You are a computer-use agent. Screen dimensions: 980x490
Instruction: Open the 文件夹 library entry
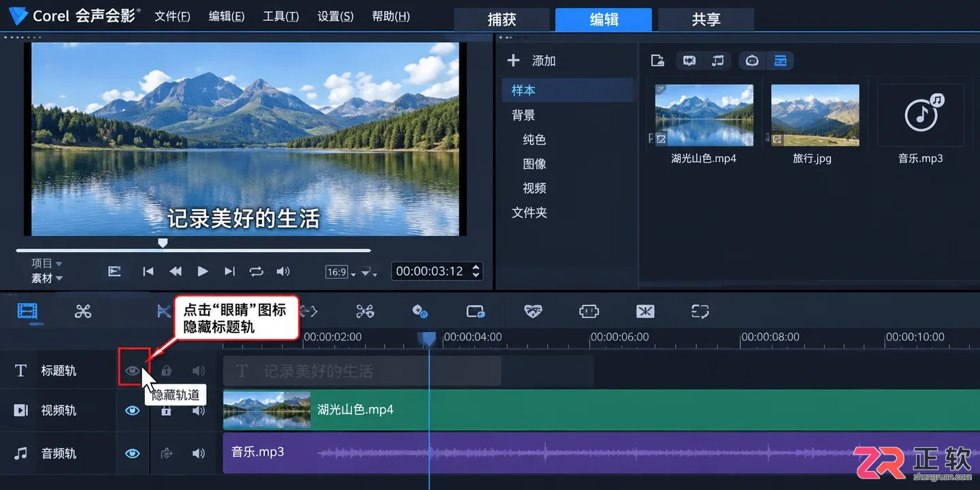point(529,213)
